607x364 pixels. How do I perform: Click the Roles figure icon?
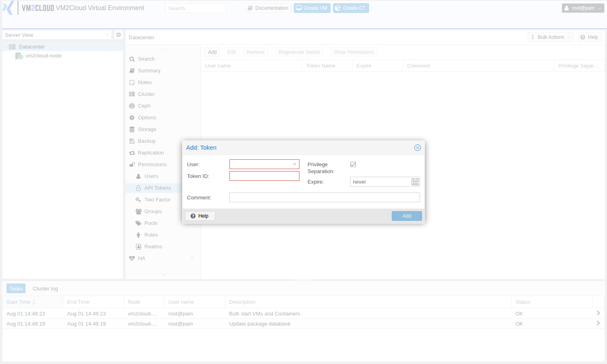pos(138,235)
